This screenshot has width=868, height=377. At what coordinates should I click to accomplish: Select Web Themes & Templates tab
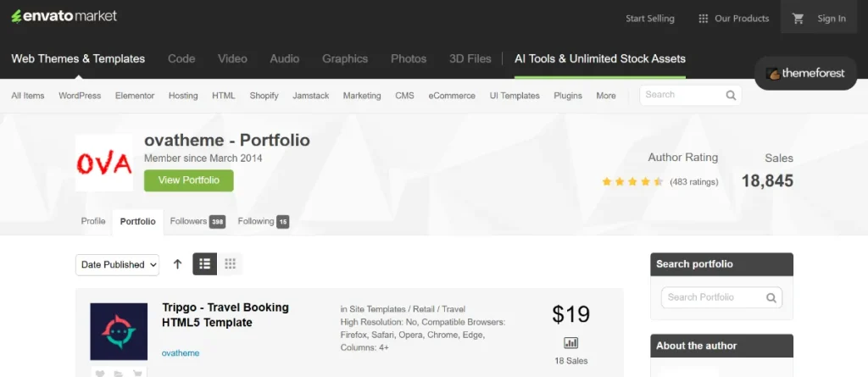click(x=78, y=58)
